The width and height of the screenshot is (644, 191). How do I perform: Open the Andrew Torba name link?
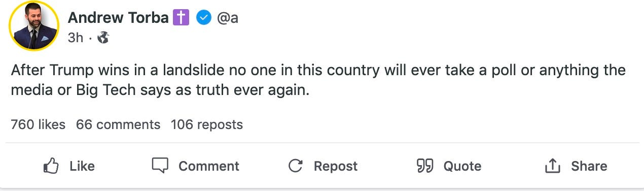pyautogui.click(x=118, y=18)
